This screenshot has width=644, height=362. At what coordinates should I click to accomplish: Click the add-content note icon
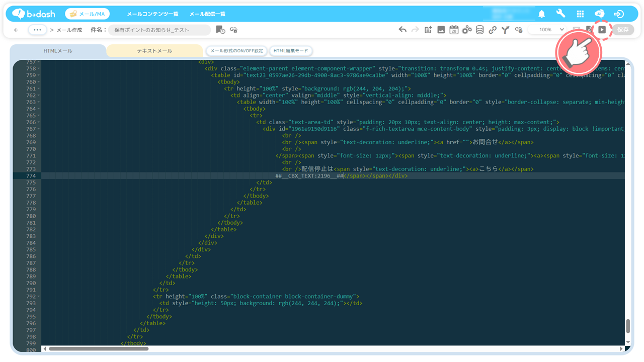428,30
